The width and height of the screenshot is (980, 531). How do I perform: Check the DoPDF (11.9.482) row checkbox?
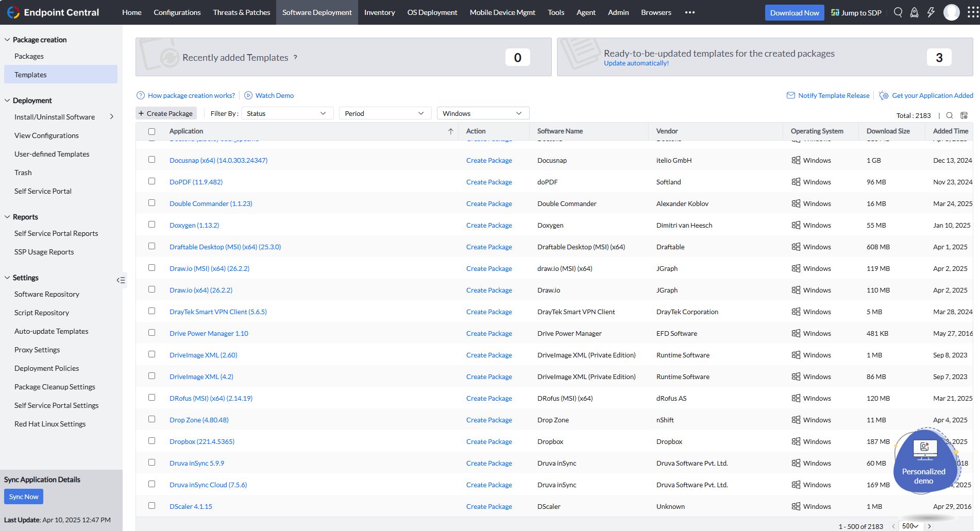pyautogui.click(x=151, y=181)
